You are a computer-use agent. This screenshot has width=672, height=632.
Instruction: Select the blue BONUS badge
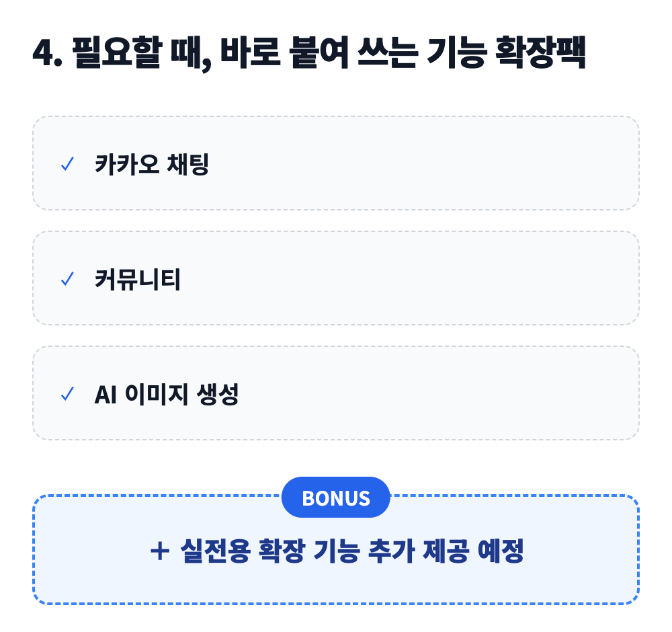coord(336,498)
